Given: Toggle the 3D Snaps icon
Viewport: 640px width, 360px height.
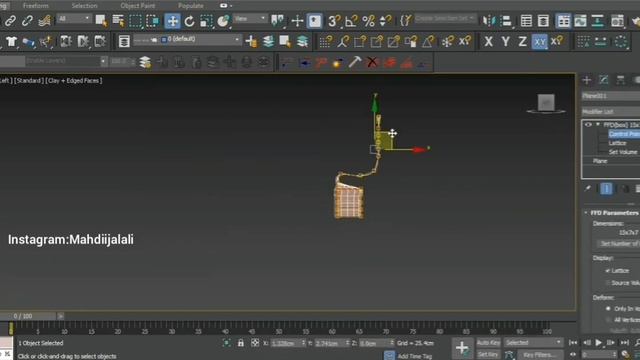Looking at the screenshot, I should click(x=334, y=21).
